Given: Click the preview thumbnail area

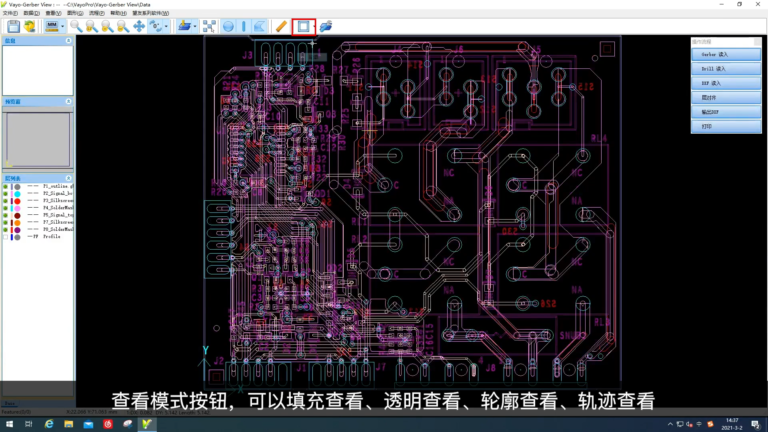Looking at the screenshot, I should click(x=38, y=140).
